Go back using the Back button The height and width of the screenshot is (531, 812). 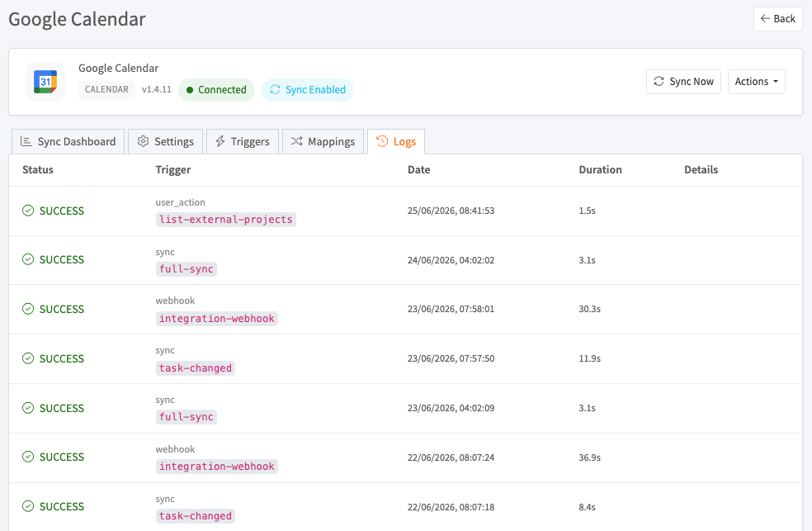click(778, 19)
